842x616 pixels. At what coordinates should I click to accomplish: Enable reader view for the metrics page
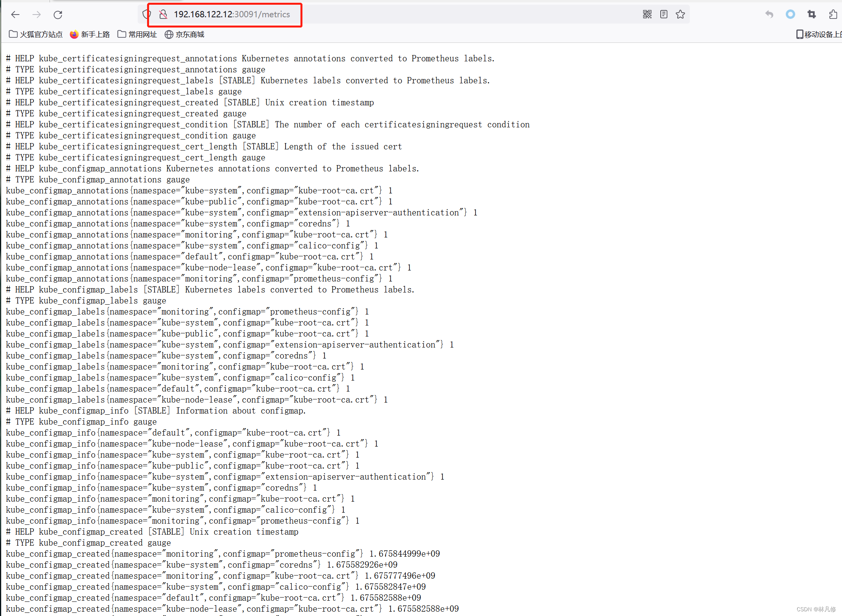click(663, 14)
